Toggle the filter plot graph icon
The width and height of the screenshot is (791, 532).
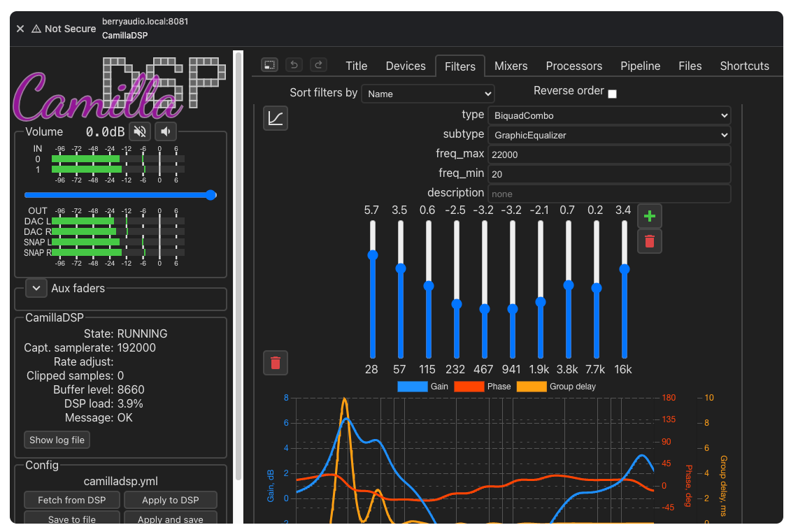[x=276, y=118]
